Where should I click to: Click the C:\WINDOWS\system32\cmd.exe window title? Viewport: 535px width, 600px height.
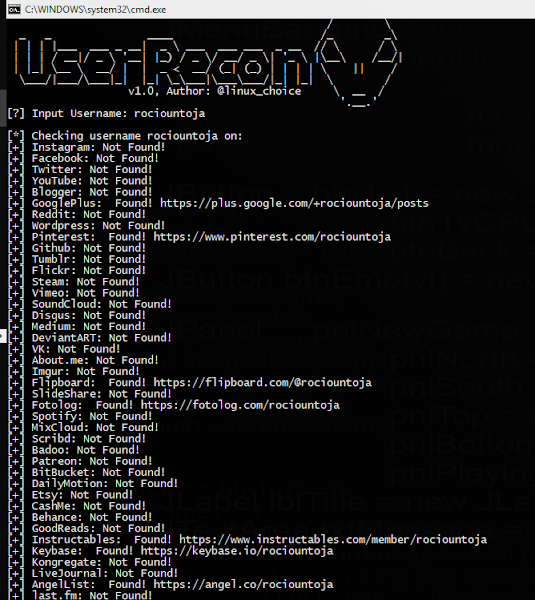[x=95, y=10]
